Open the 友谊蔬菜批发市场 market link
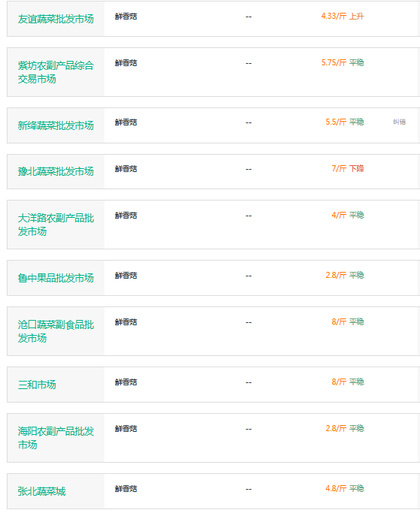Viewport: 420px width, 513px height. (56, 19)
